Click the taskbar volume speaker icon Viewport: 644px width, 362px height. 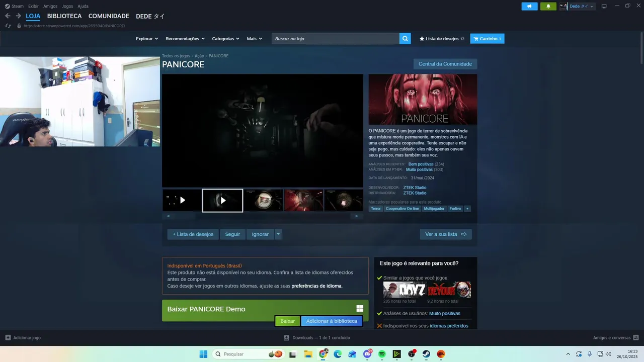[x=608, y=354]
